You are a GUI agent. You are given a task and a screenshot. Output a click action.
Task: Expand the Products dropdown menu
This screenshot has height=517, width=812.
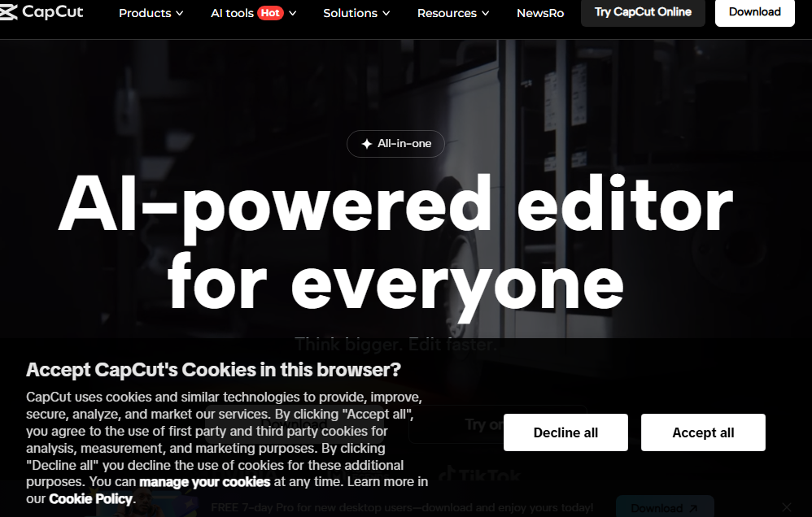coord(151,13)
